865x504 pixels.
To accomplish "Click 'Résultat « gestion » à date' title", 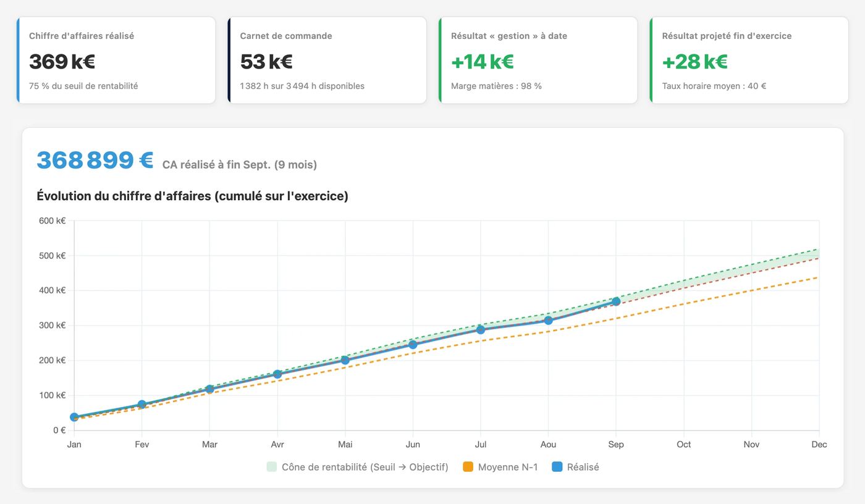I will pyautogui.click(x=509, y=36).
